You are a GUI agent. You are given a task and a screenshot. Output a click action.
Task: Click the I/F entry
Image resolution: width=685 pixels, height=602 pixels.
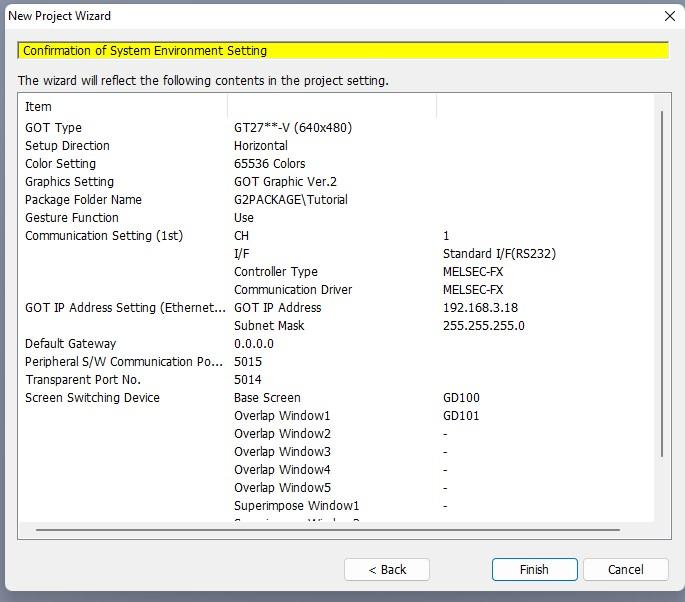pyautogui.click(x=242, y=253)
